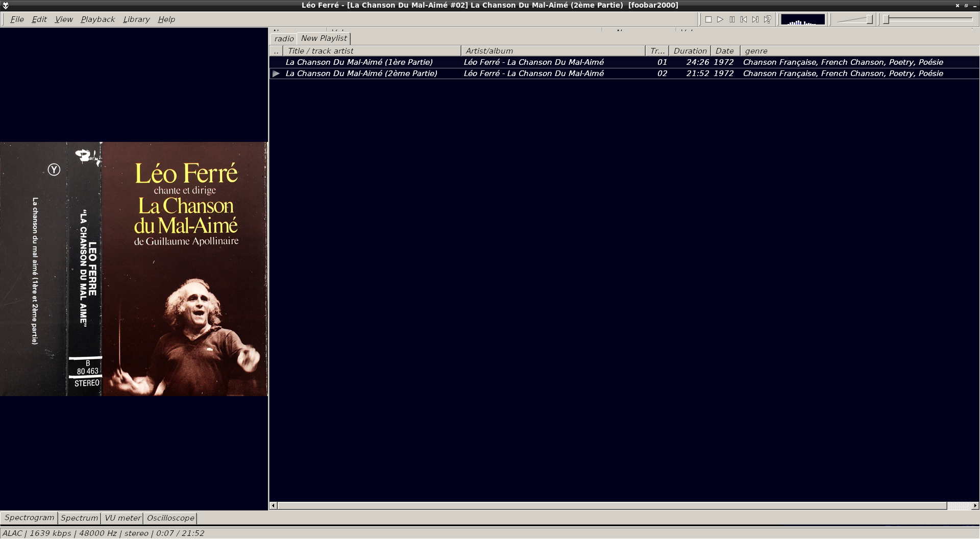Sort by Date column header

pyautogui.click(x=725, y=51)
